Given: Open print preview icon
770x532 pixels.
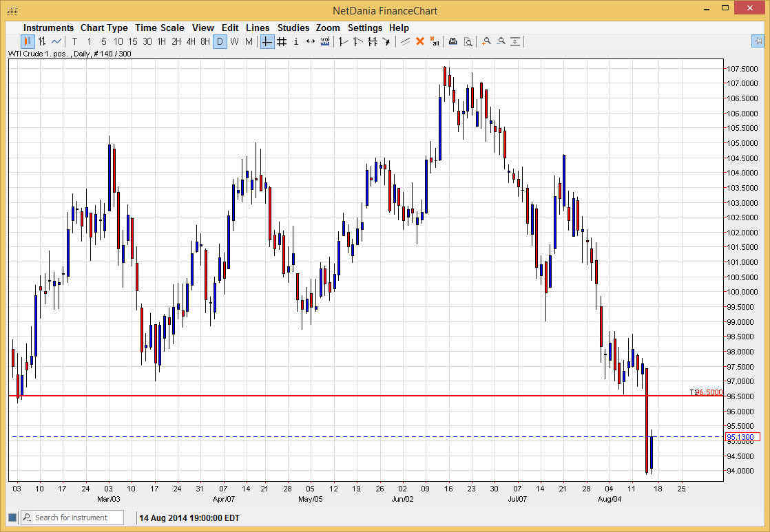Looking at the screenshot, I should [468, 41].
